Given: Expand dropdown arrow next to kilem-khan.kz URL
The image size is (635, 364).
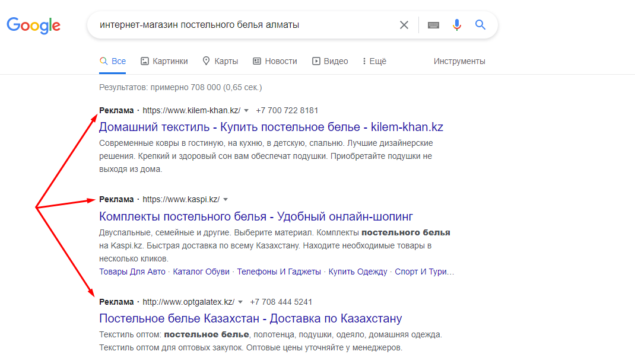Looking at the screenshot, I should pyautogui.click(x=246, y=111).
